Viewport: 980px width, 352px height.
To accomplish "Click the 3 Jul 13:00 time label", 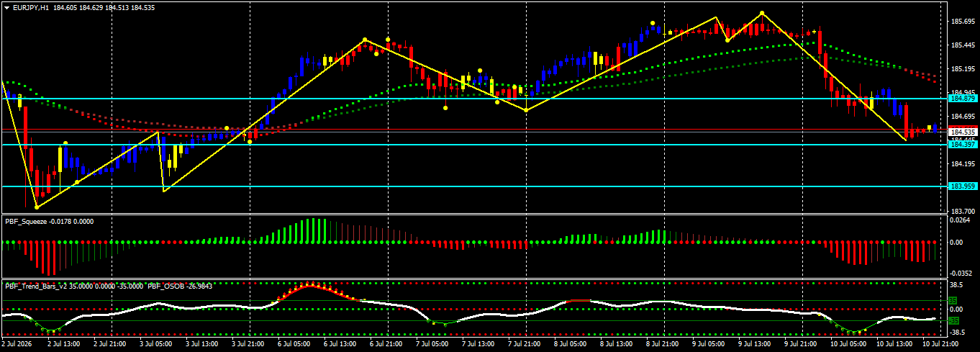I will (203, 345).
